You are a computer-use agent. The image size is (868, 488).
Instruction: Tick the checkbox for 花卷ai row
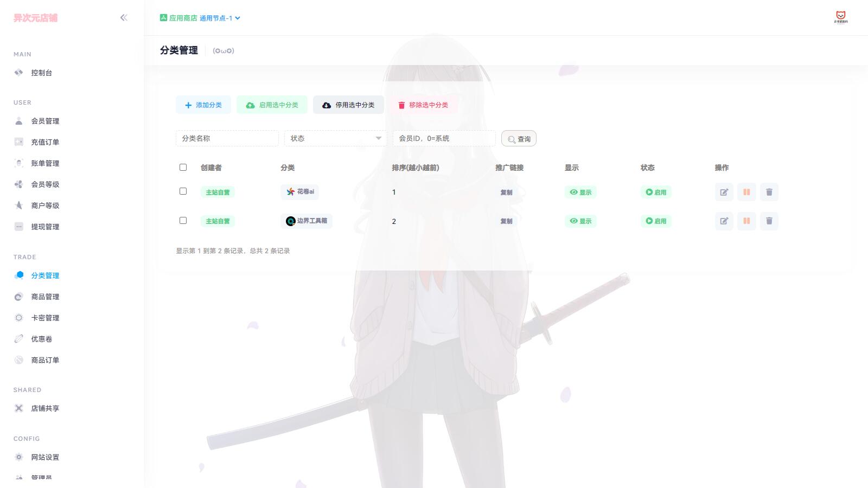[x=183, y=191]
